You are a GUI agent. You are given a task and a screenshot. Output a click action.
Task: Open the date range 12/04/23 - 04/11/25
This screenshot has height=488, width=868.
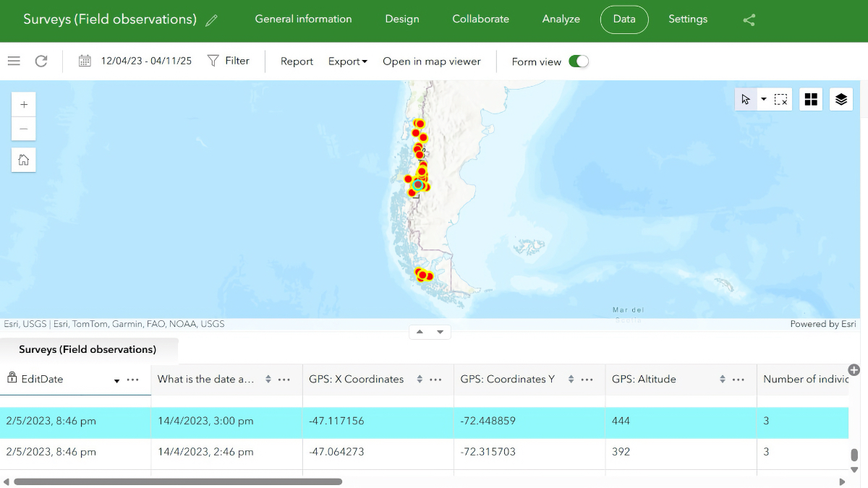click(146, 61)
